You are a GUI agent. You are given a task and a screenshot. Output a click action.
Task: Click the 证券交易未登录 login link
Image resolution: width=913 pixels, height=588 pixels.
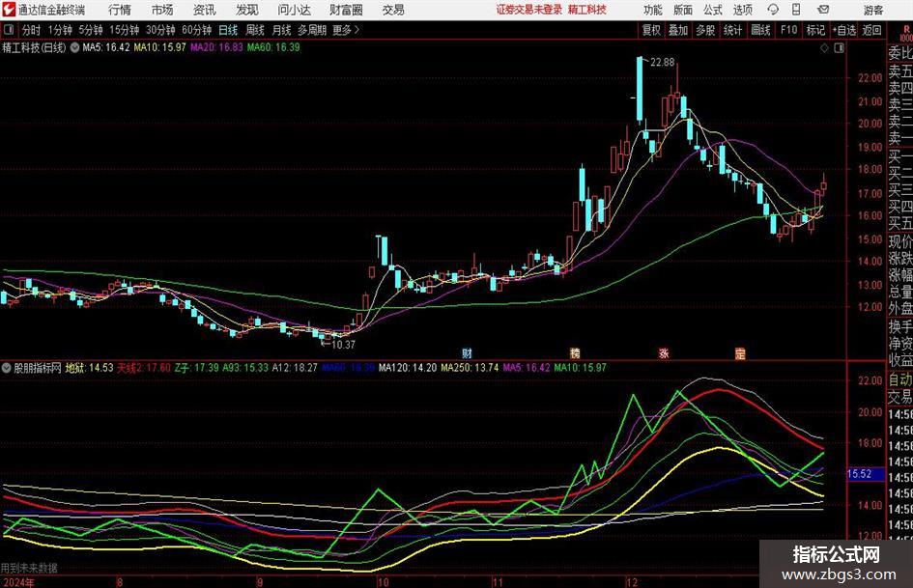point(528,10)
